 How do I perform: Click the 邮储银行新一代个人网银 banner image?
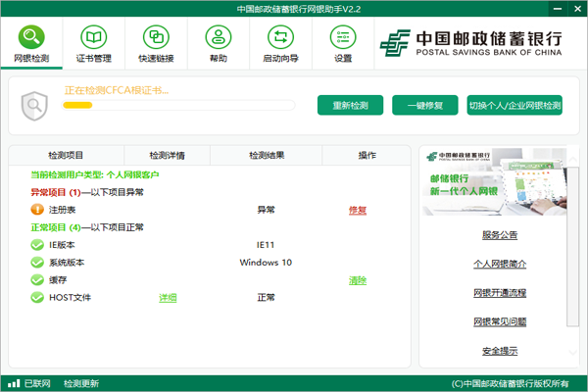[x=500, y=184]
